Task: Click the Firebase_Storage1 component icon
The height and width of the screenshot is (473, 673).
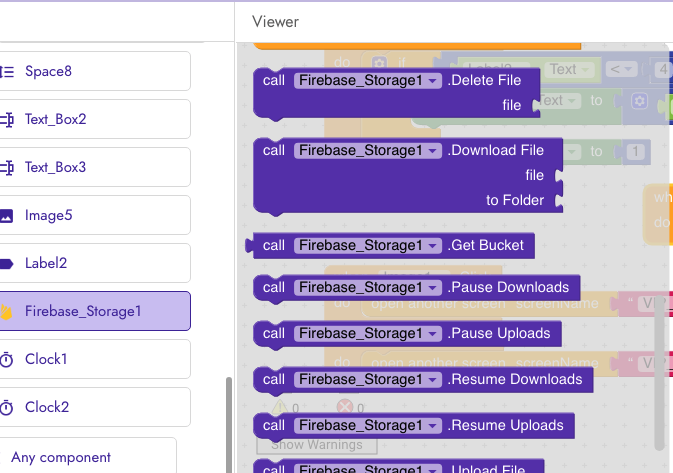Action: (7, 312)
